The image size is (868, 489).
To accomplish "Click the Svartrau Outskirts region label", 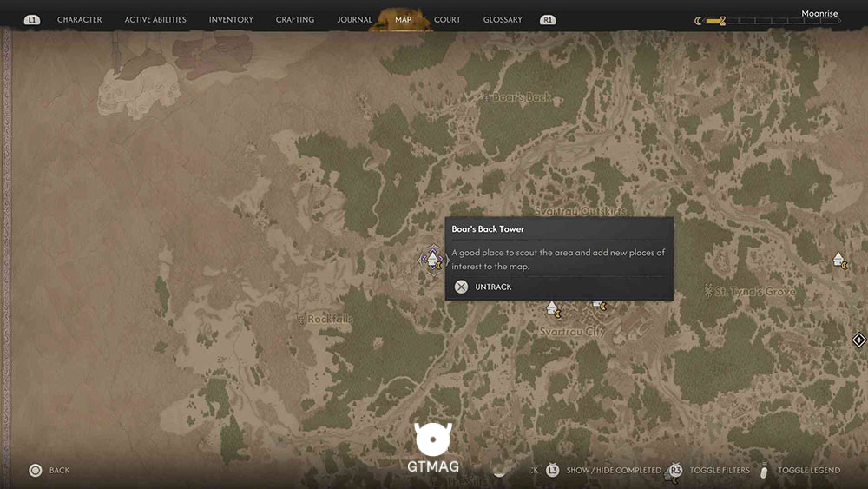I will pos(580,211).
